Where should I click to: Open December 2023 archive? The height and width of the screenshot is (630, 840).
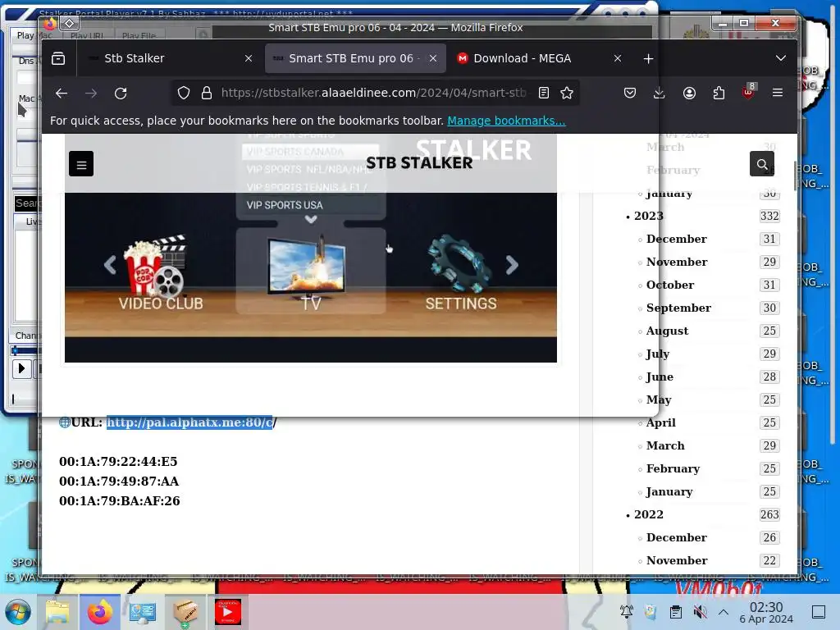[677, 239]
